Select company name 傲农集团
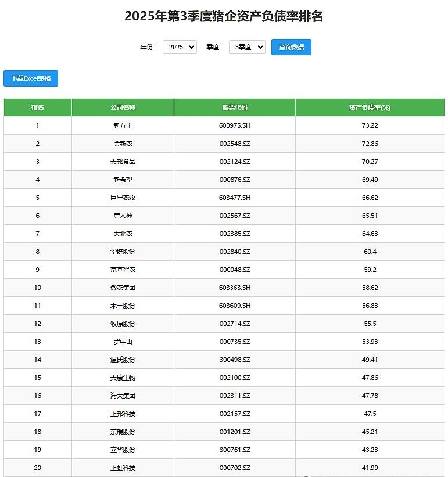Screen dimensions: 448x477 (123, 288)
